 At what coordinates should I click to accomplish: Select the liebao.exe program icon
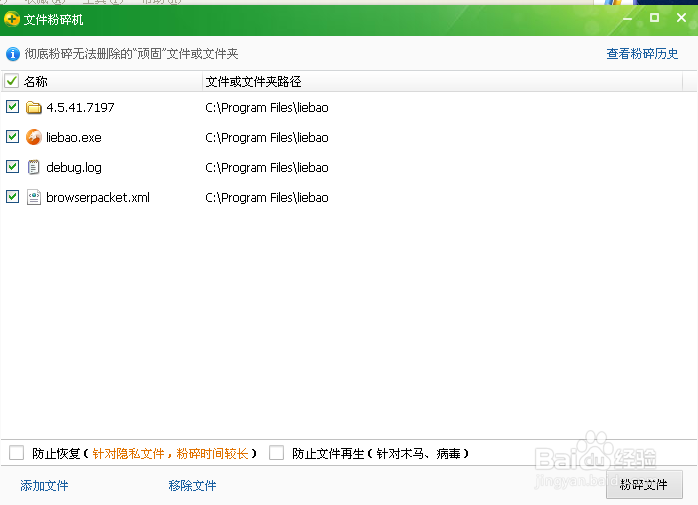click(x=33, y=137)
